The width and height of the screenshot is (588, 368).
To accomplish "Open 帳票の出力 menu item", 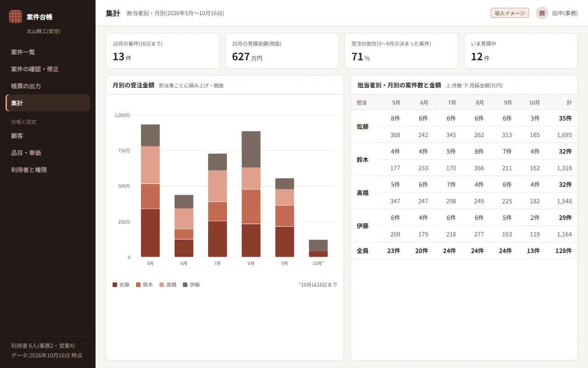I will tap(48, 86).
